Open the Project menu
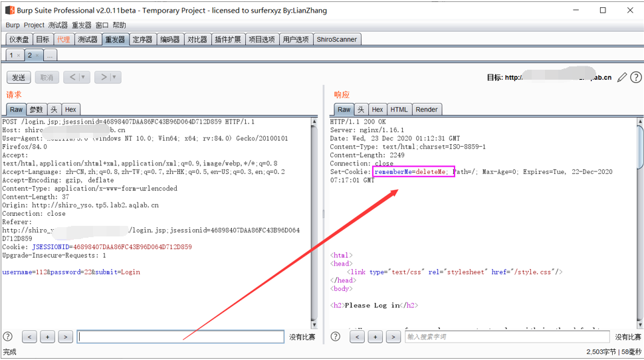Image resolution: width=644 pixels, height=360 pixels. point(34,25)
